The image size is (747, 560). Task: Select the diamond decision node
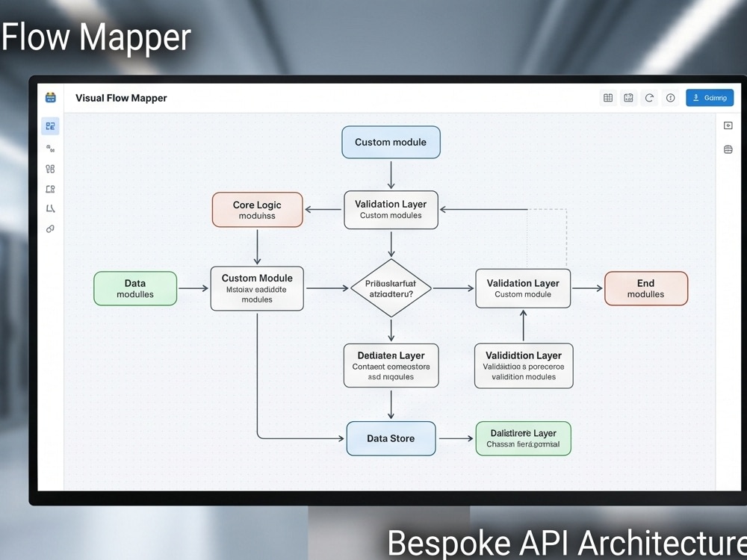[x=391, y=288]
